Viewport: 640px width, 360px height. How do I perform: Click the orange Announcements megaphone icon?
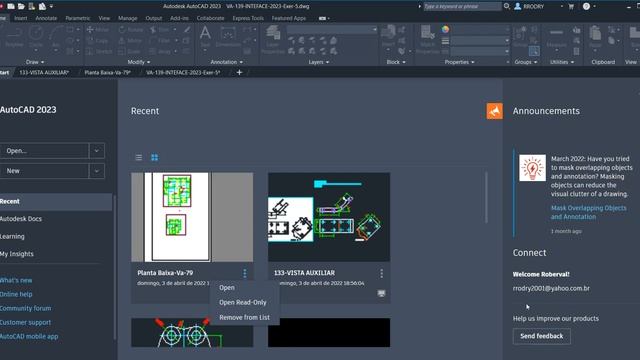[494, 111]
